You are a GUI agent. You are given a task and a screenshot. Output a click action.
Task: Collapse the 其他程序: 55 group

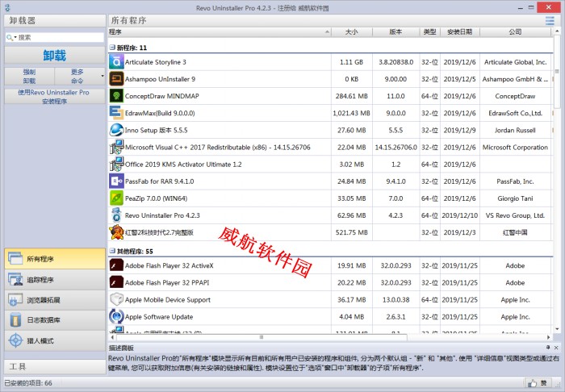[112, 251]
